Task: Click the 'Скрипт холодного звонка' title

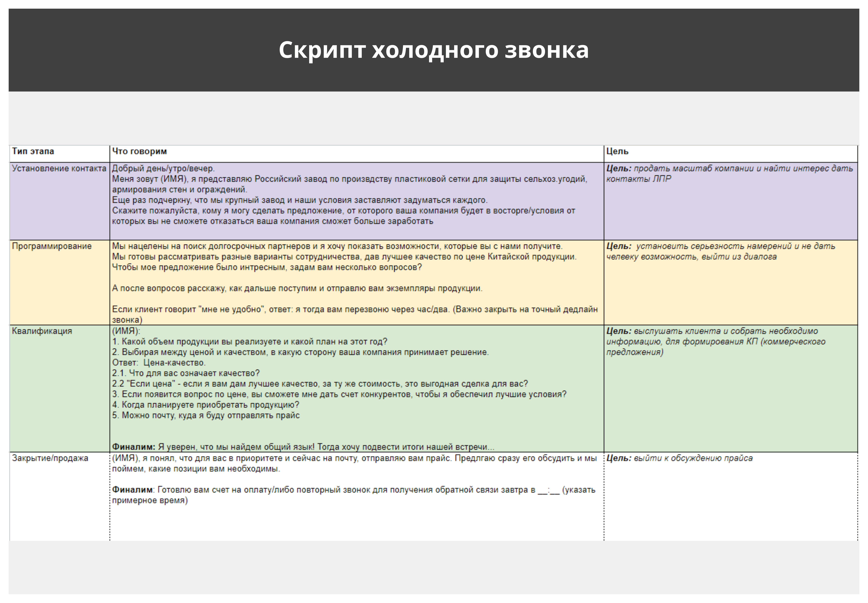Action: click(x=434, y=50)
